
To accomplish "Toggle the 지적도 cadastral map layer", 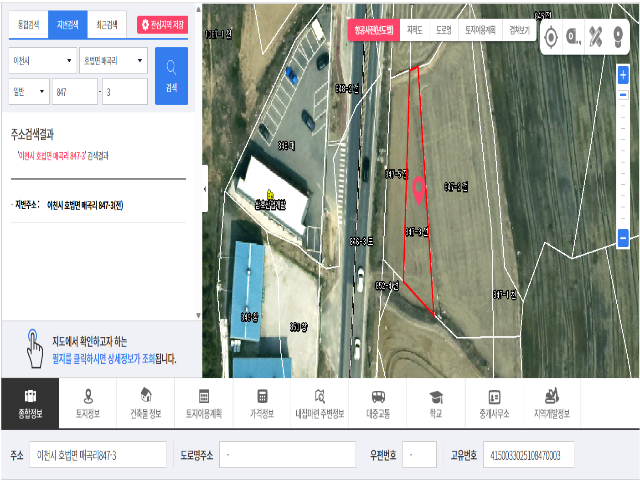I will click(x=415, y=30).
